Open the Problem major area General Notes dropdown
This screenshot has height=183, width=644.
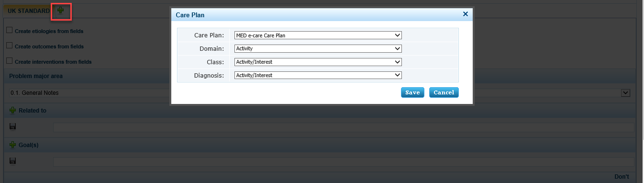(x=320, y=92)
